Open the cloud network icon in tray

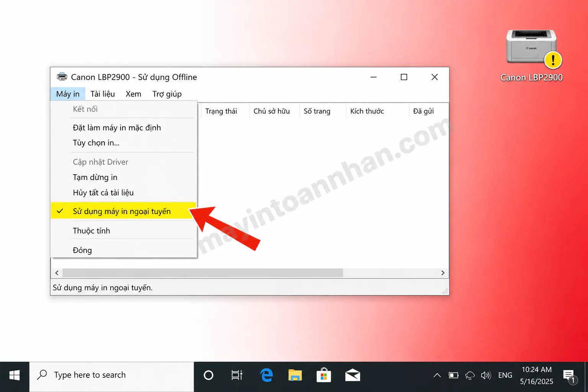(x=470, y=375)
